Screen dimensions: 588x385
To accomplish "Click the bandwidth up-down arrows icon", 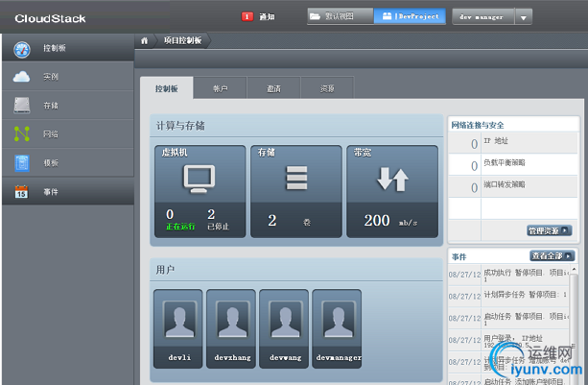I will pyautogui.click(x=392, y=180).
